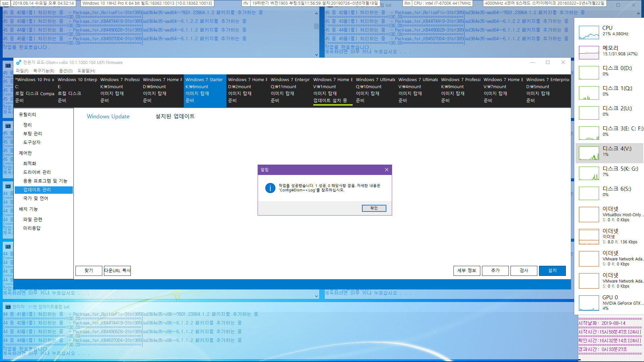This screenshot has height=362, width=644.
Task: Click scroll-down arrow in top-left console
Action: 316,55
